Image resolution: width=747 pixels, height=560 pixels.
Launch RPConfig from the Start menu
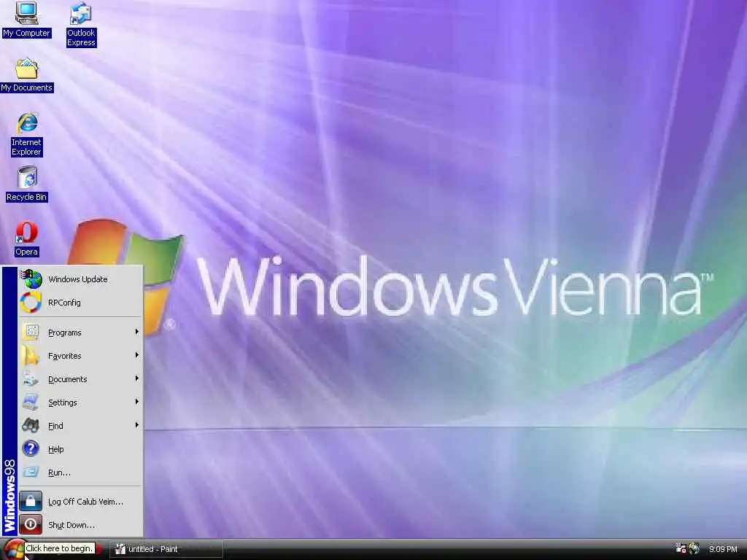click(80, 303)
